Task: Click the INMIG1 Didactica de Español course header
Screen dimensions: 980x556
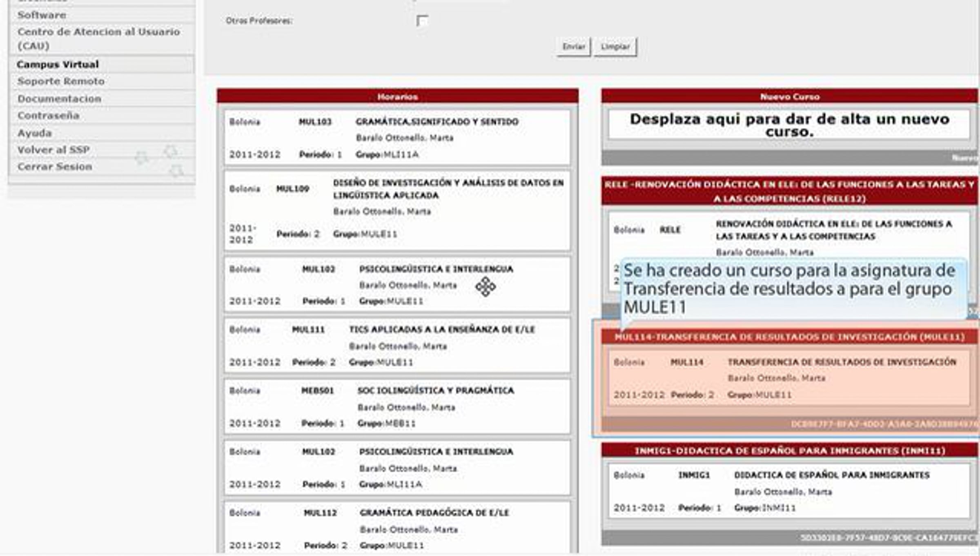Action: point(790,450)
